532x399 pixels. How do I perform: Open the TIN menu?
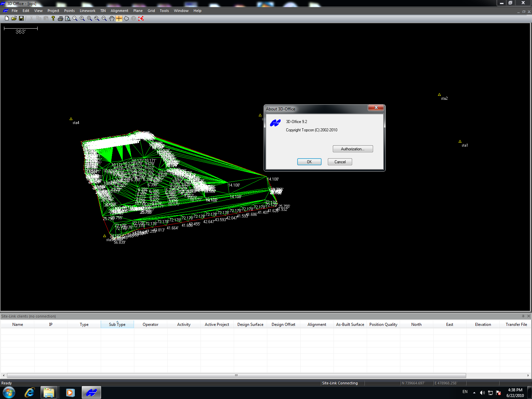coord(103,11)
